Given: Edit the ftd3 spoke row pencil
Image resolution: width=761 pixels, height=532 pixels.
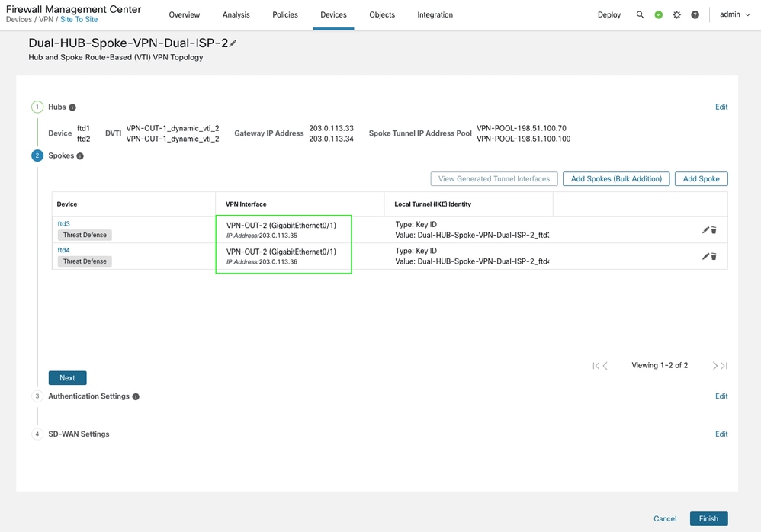Looking at the screenshot, I should [705, 230].
